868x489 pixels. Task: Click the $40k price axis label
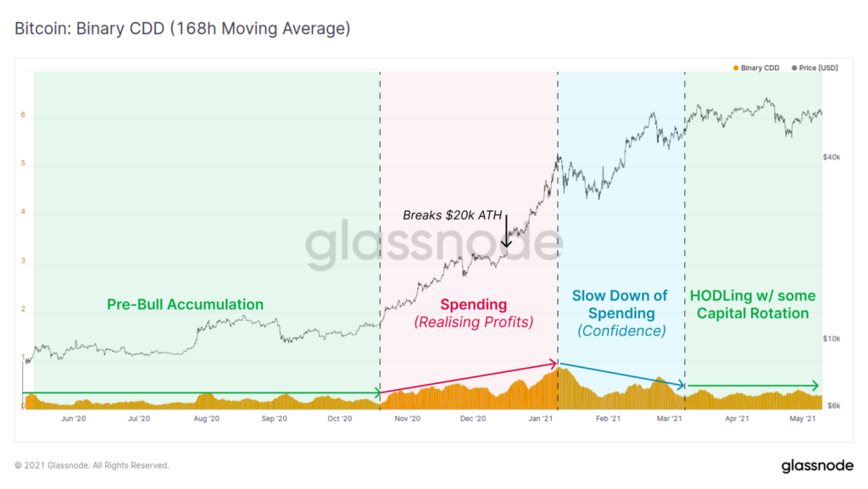coord(832,158)
